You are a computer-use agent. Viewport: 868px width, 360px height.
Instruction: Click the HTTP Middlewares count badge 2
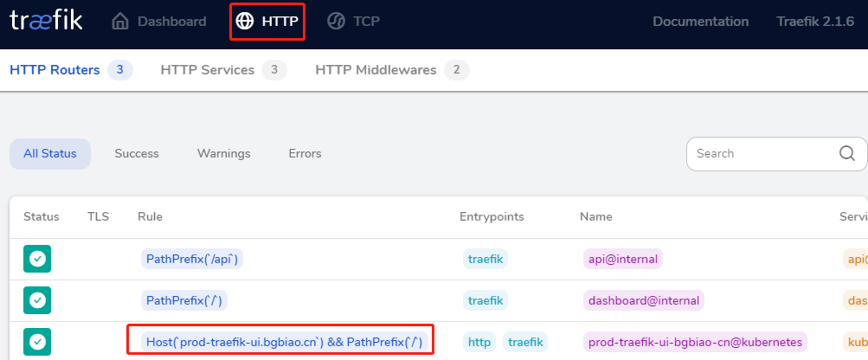click(457, 70)
